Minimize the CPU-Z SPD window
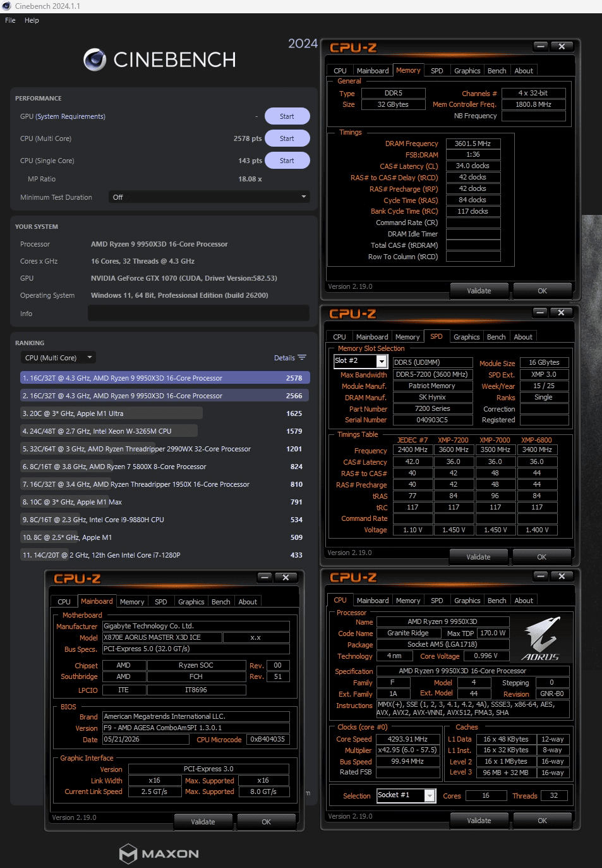Image resolution: width=602 pixels, height=868 pixels. tap(540, 312)
